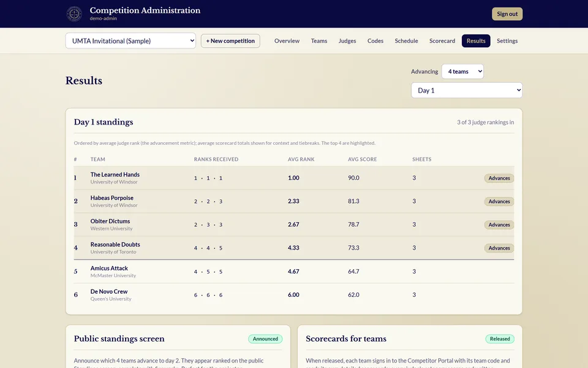The width and height of the screenshot is (588, 368).
Task: Go to the Overview tab
Action: (x=287, y=41)
